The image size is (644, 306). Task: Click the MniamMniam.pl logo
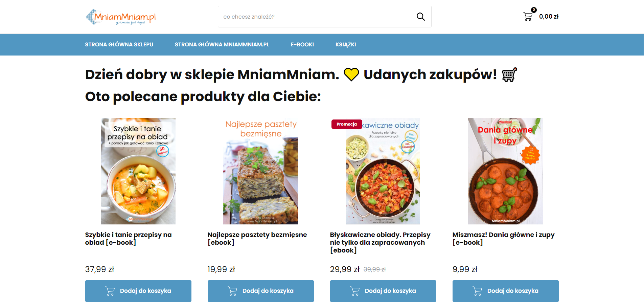pyautogui.click(x=121, y=17)
